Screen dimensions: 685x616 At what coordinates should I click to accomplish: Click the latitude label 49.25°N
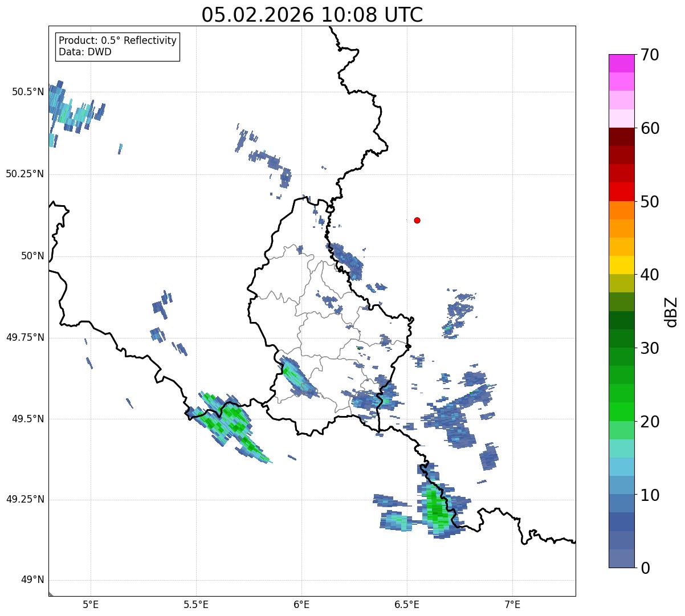point(25,500)
